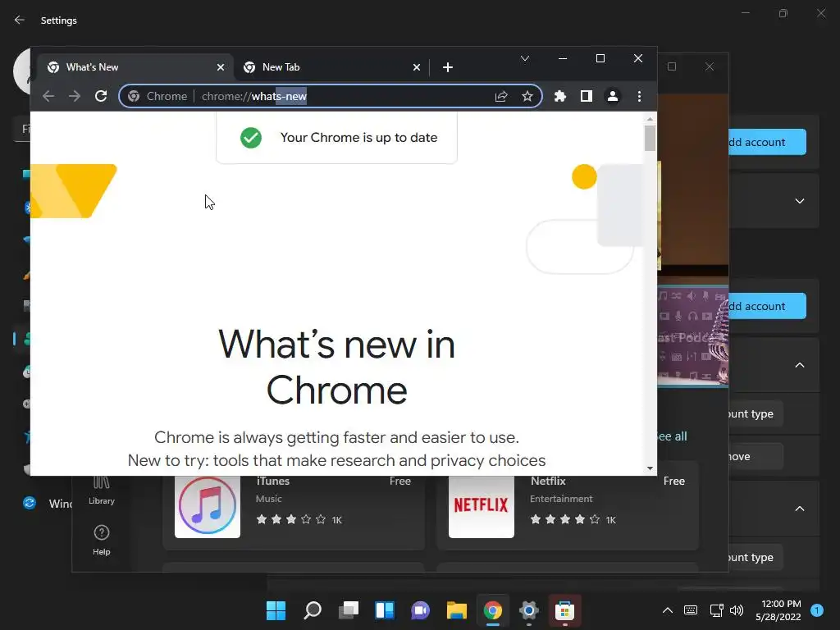Click Chrome icon on taskbar
The height and width of the screenshot is (630, 840).
coord(493,610)
